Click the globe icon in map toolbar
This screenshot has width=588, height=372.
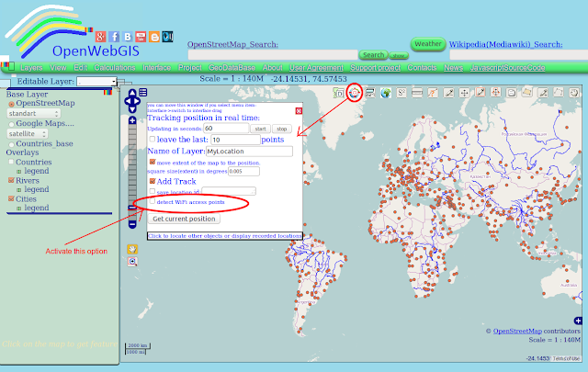tap(386, 93)
